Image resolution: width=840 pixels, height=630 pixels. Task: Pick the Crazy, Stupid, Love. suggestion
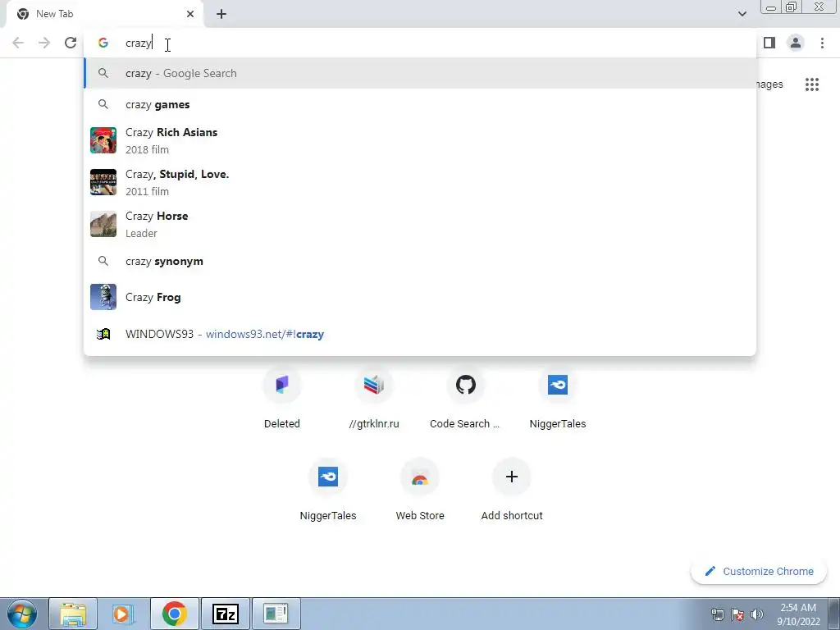pyautogui.click(x=420, y=182)
